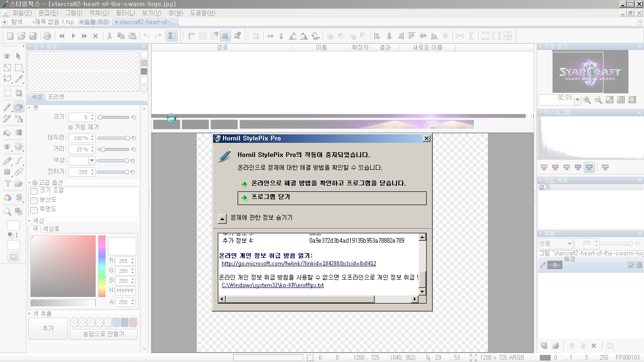Select the arrow Move tool
This screenshot has width=644, height=362.
[x=19, y=56]
